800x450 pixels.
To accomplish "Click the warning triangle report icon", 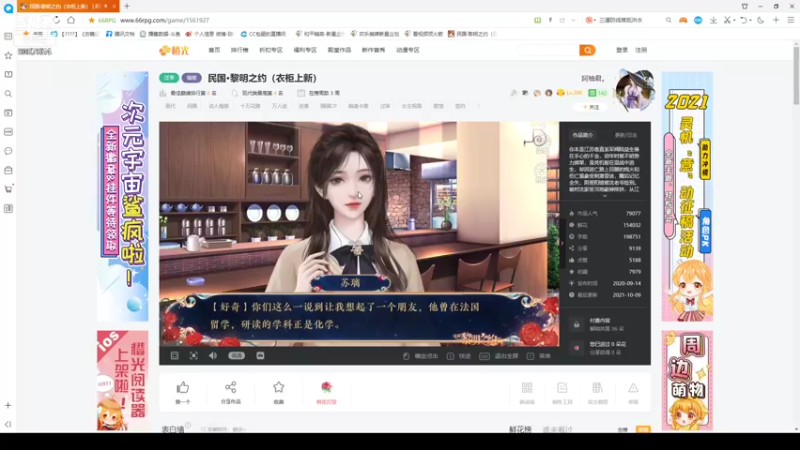I will point(633,388).
